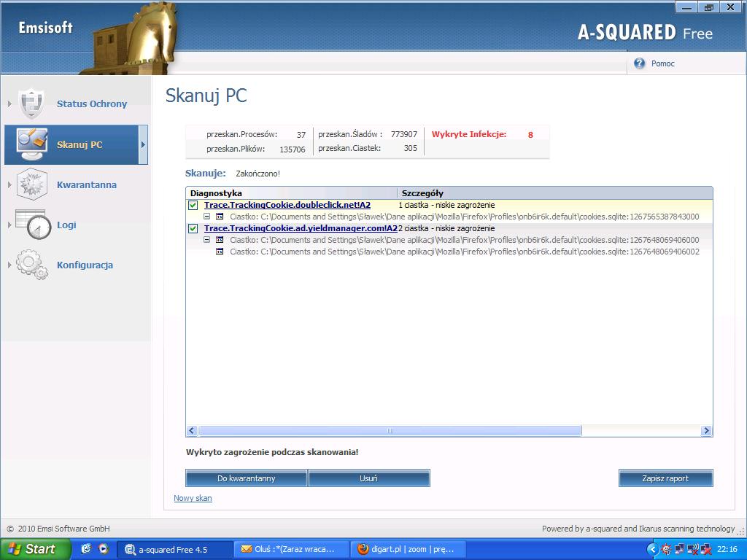Click the gears icon beside Konfiguracja
This screenshot has height=560, width=747.
click(x=32, y=264)
